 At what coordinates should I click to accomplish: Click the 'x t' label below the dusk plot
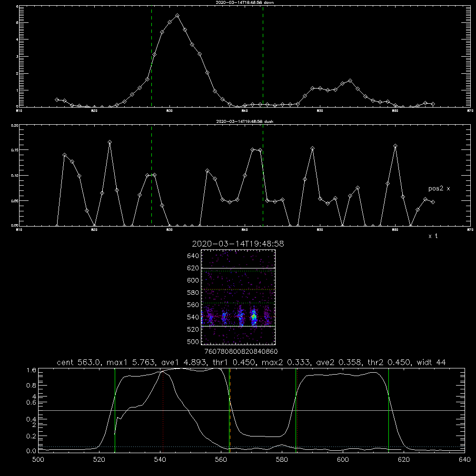tap(433, 236)
